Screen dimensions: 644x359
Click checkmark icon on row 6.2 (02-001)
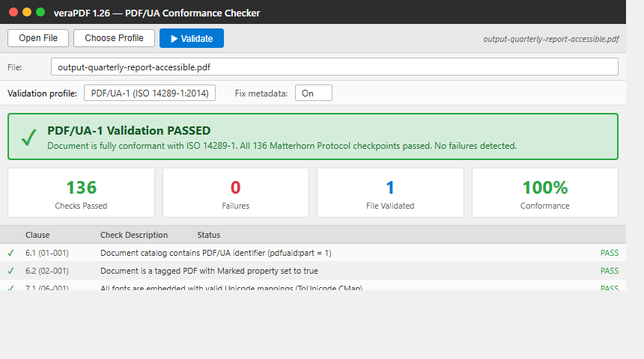coord(10,271)
